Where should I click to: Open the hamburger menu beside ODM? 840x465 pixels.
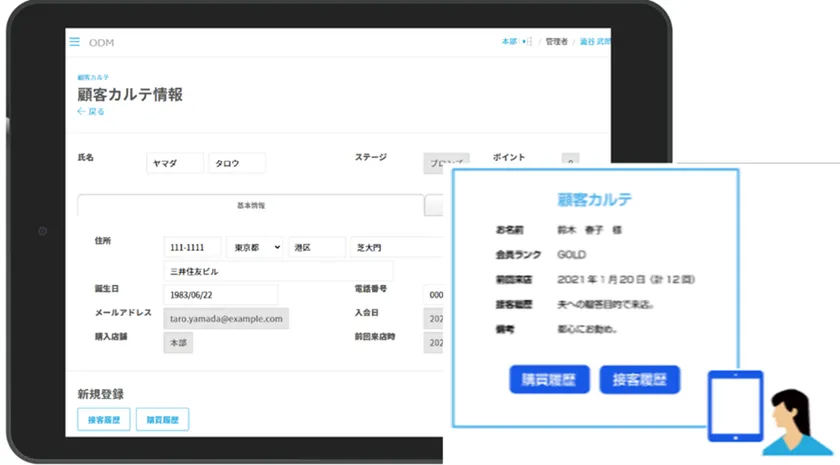(74, 42)
